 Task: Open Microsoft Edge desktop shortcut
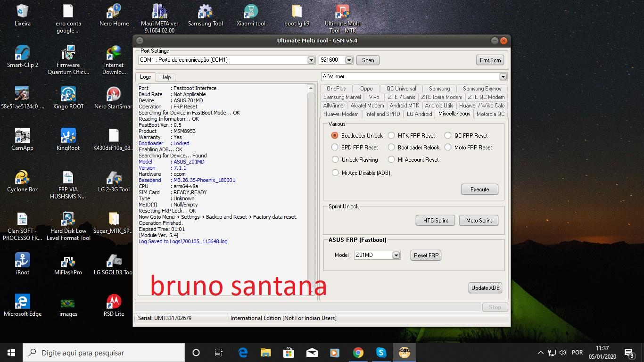(x=22, y=305)
